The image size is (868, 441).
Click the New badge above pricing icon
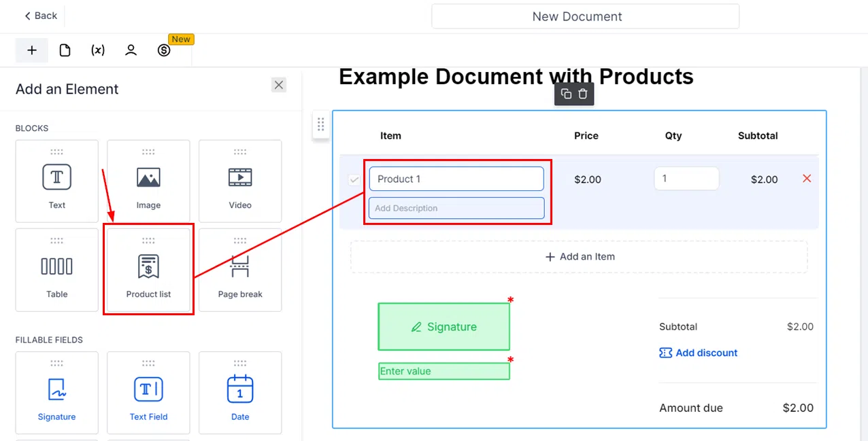181,39
